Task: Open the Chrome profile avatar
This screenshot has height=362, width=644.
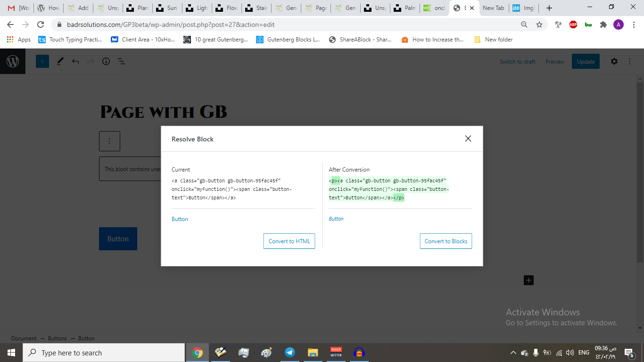Action: 618,25
